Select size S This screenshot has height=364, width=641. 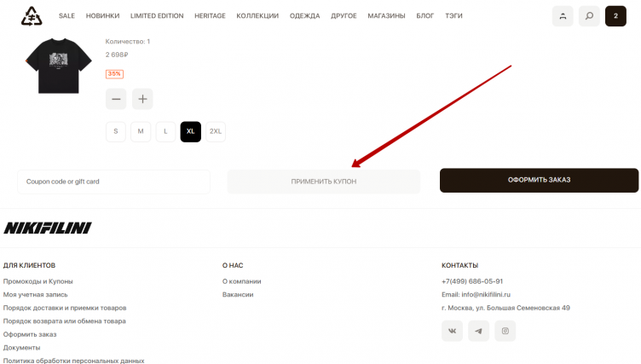click(x=116, y=131)
